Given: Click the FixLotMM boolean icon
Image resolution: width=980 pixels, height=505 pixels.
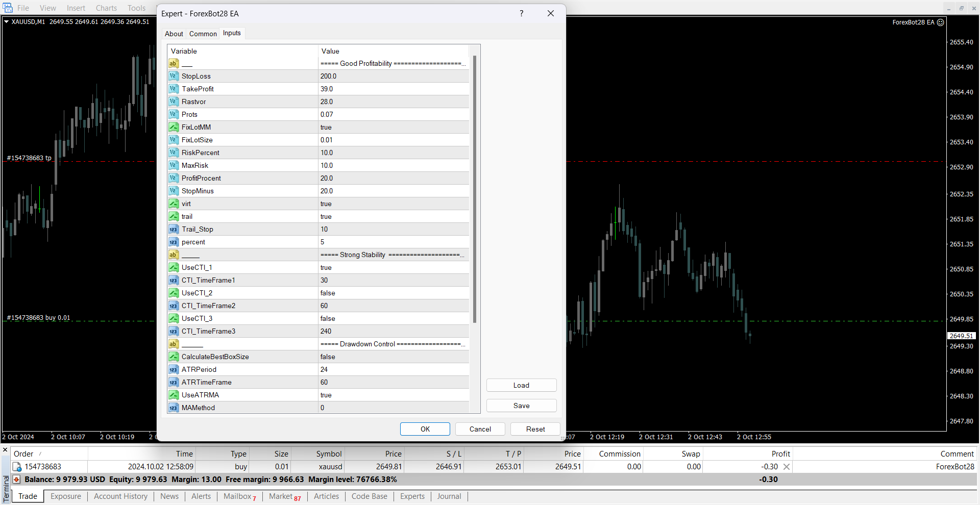Looking at the screenshot, I should 174,127.
